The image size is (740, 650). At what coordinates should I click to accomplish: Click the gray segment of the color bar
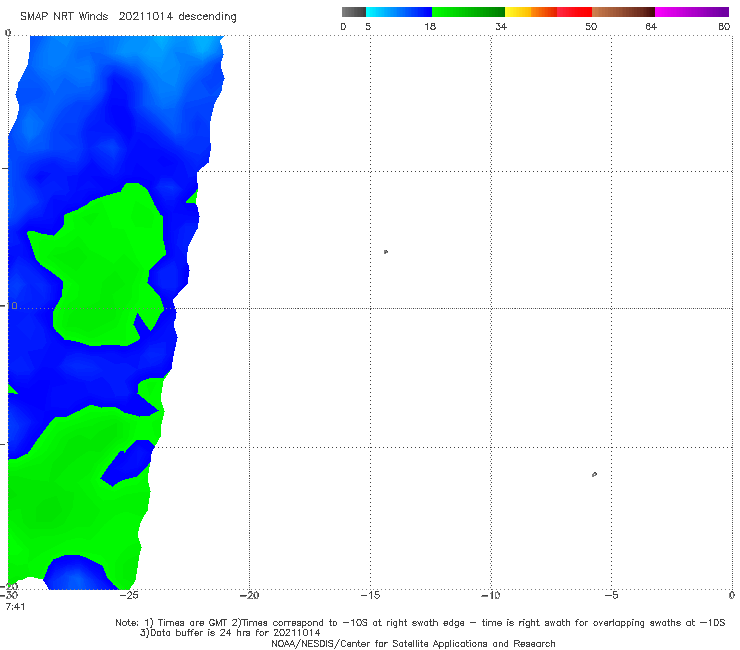(354, 12)
